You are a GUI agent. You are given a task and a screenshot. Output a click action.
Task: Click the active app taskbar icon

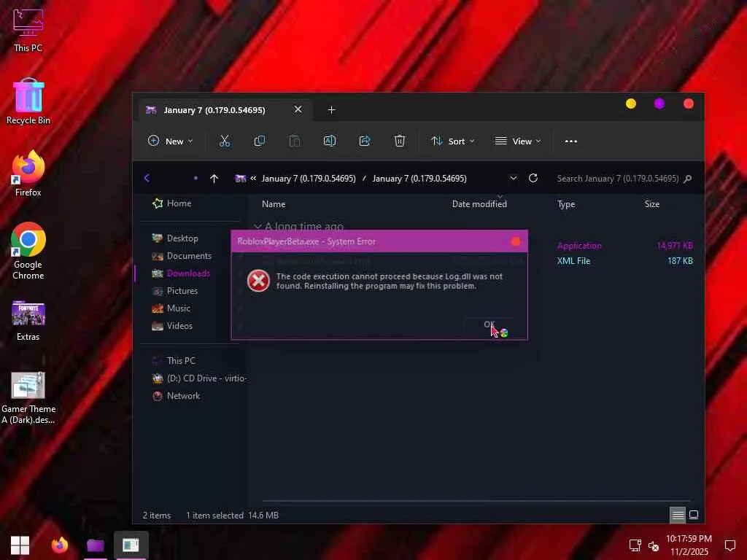[131, 545]
